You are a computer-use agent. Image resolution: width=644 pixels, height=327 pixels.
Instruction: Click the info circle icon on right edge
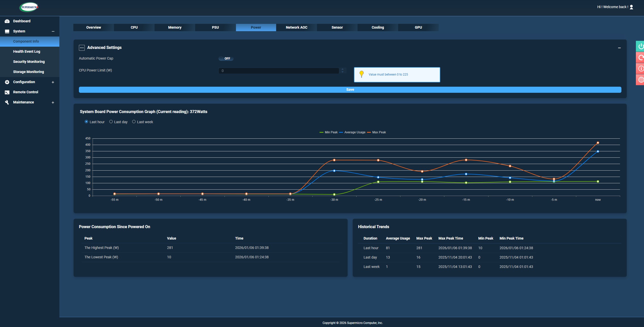point(640,68)
